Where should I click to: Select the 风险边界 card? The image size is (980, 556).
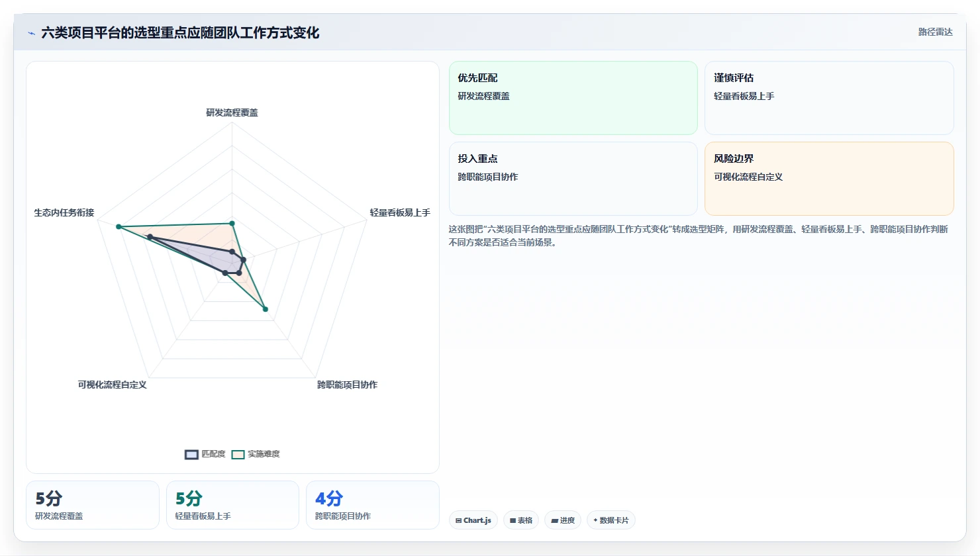coord(829,179)
